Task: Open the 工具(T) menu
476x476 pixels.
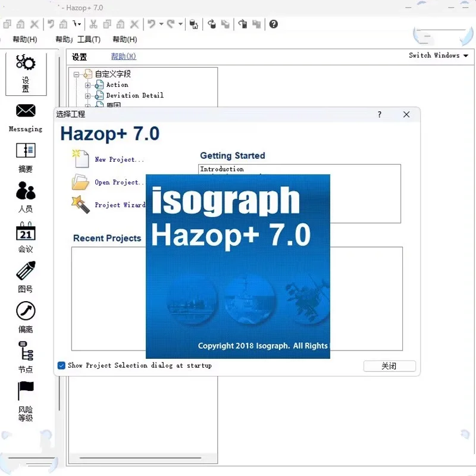Action: click(89, 39)
